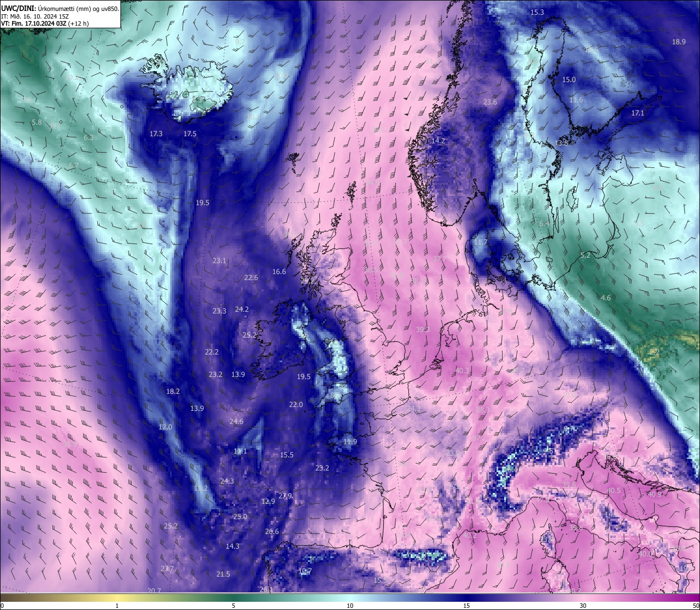Click the 40.3 value label
Viewport: 700px width, 610px height.
462,370
